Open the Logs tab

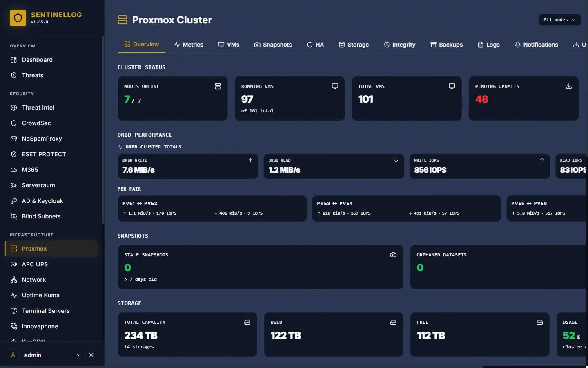coord(489,45)
